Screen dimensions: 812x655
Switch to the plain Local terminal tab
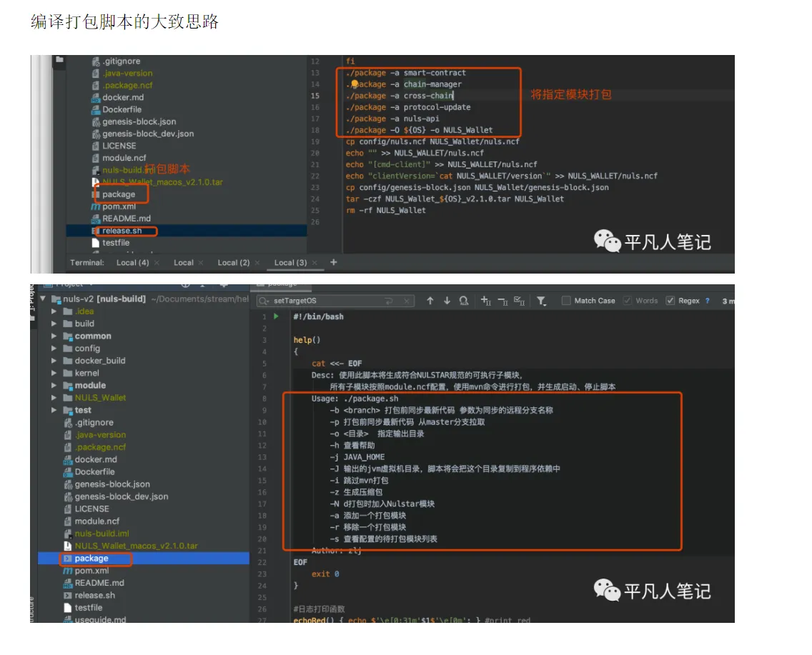click(183, 263)
